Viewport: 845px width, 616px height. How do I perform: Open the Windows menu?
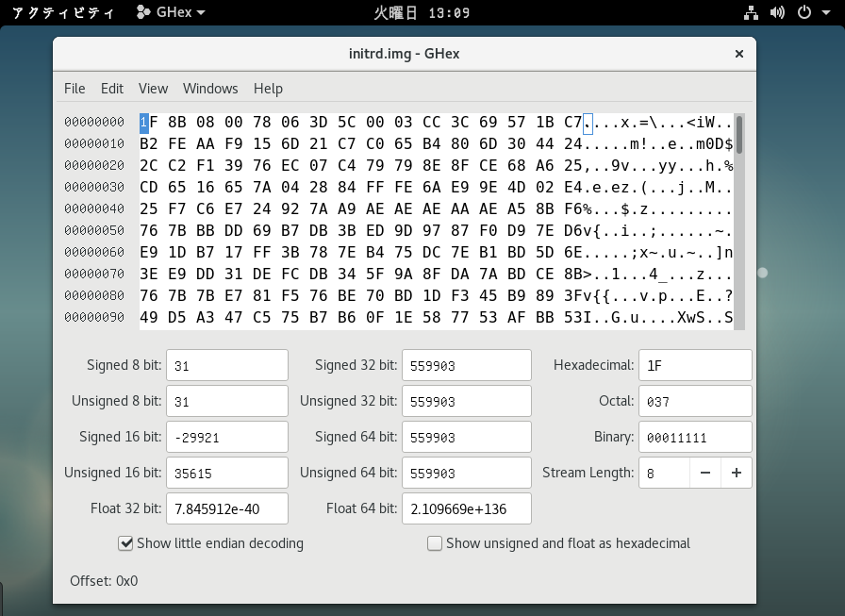click(209, 88)
